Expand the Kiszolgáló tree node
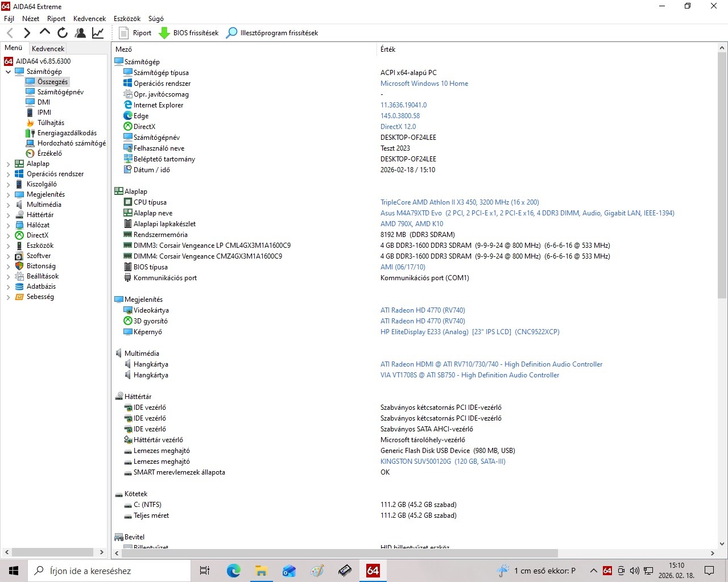This screenshot has height=582, width=728. click(x=8, y=184)
